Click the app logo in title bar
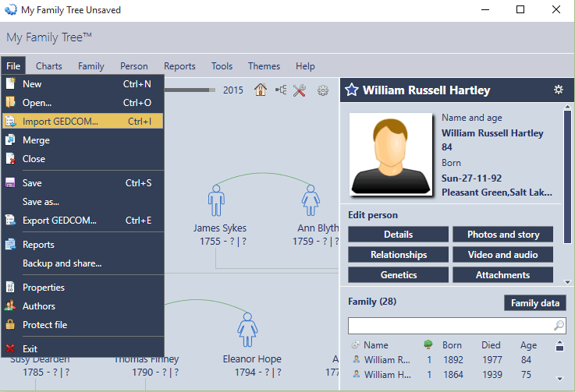This screenshot has height=392, width=575. click(11, 9)
